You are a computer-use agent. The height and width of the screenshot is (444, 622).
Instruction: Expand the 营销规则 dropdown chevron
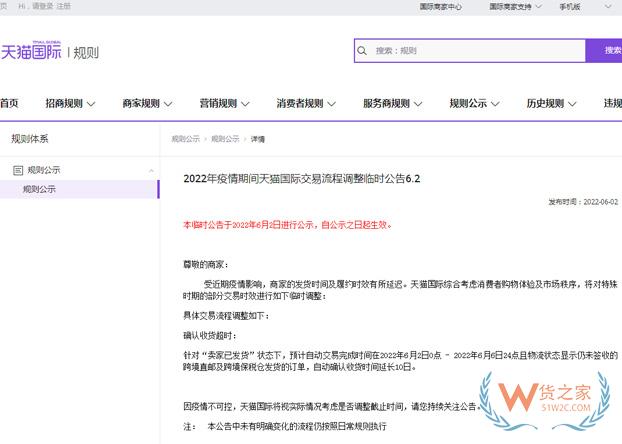click(246, 104)
